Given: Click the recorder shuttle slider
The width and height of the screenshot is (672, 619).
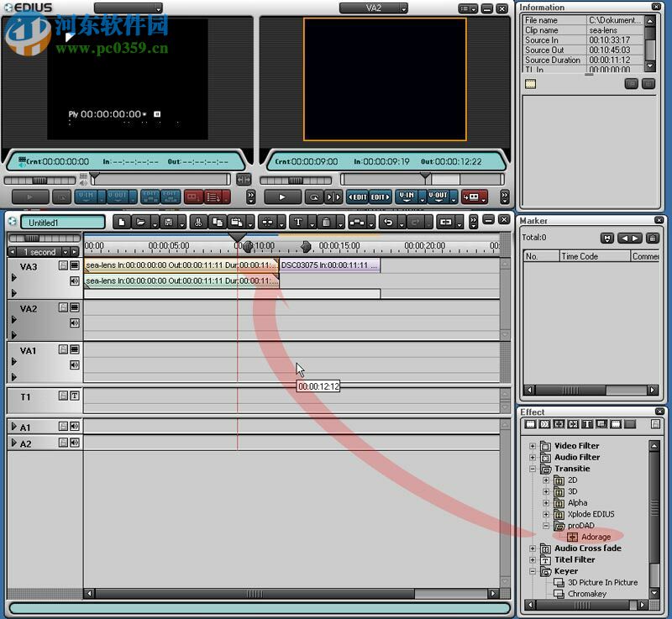Looking at the screenshot, I should click(296, 181).
